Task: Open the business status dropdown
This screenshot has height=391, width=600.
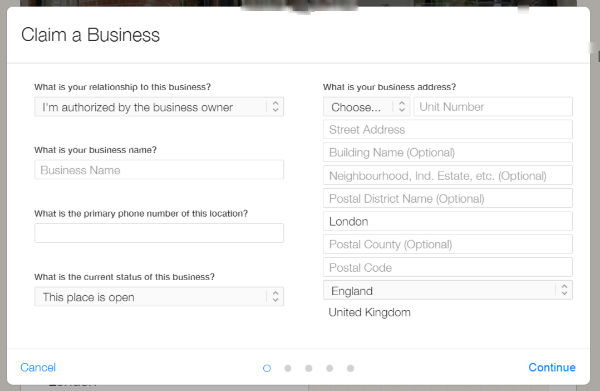Action: point(159,297)
